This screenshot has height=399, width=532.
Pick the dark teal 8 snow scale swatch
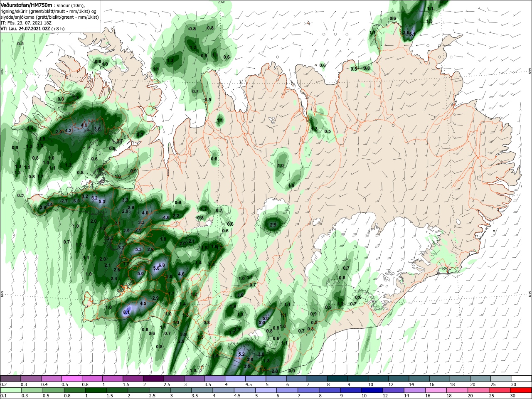[x=337, y=378]
